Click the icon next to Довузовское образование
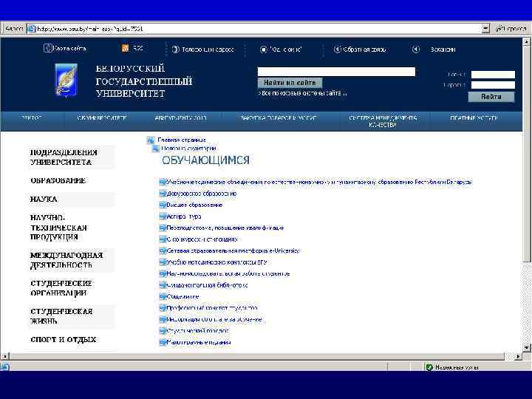The height and width of the screenshot is (399, 532). 163,194
